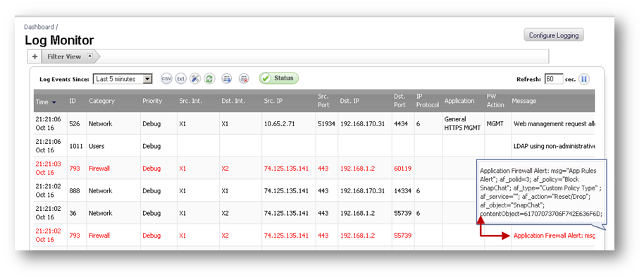Click the wrench and tools configure icon

click(x=195, y=78)
